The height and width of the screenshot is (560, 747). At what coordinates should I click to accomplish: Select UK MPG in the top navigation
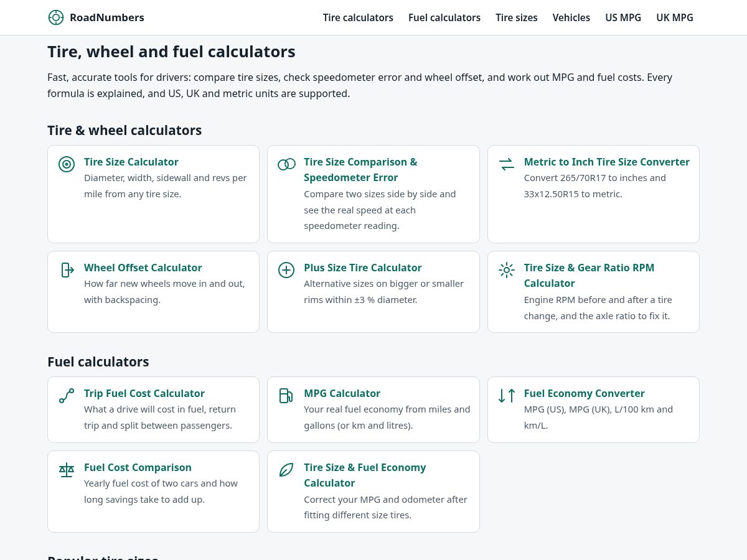pyautogui.click(x=675, y=17)
